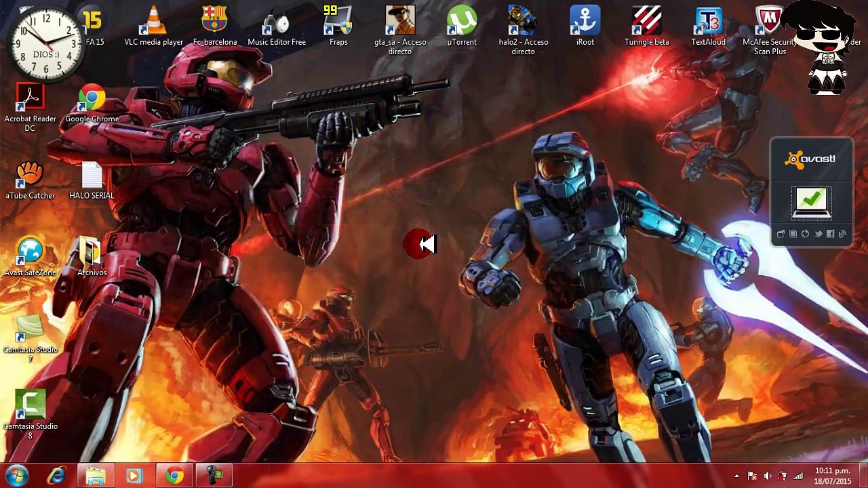The width and height of the screenshot is (868, 488).
Task: Select the uTorrent desktop icon
Action: 462,27
